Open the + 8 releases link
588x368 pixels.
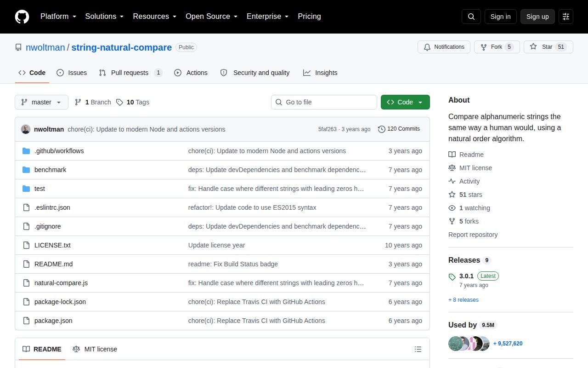pyautogui.click(x=464, y=300)
